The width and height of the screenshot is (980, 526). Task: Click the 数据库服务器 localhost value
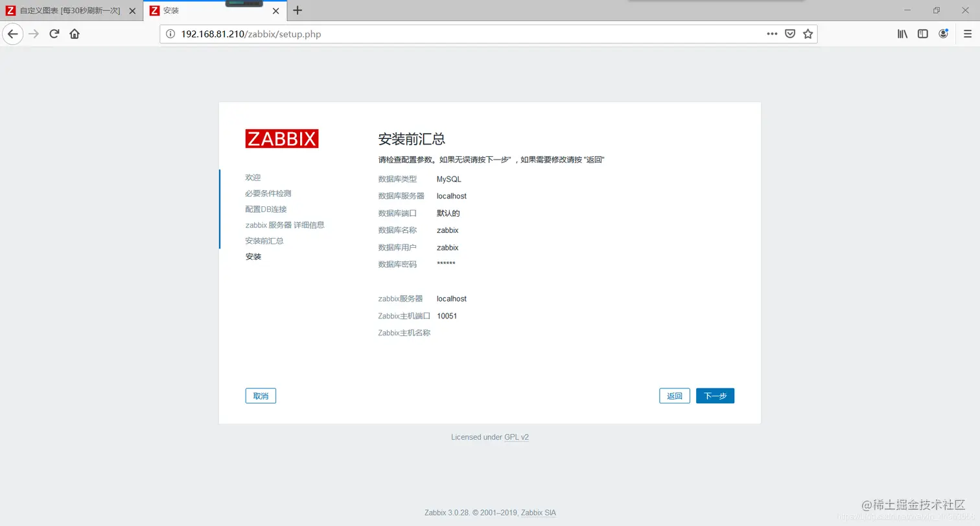point(452,196)
